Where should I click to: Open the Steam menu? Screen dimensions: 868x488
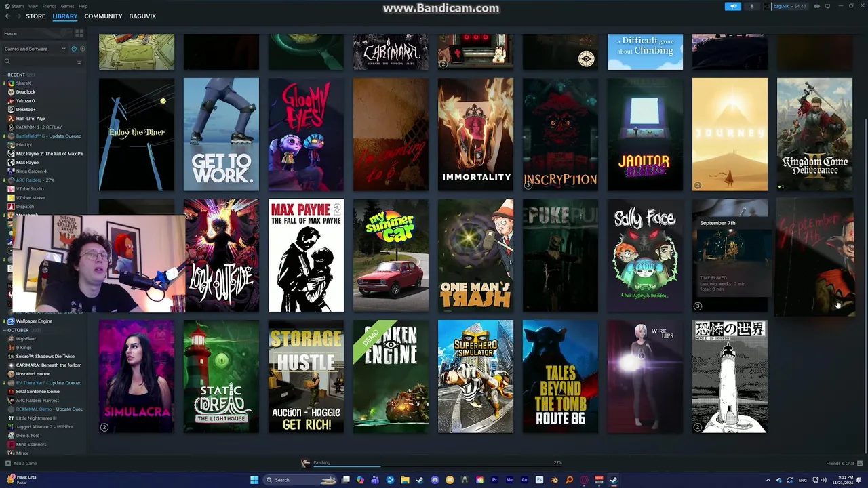(16, 6)
